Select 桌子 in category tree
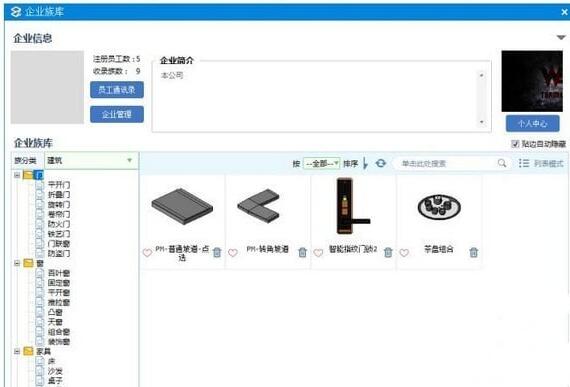570x387 pixels. (x=55, y=381)
